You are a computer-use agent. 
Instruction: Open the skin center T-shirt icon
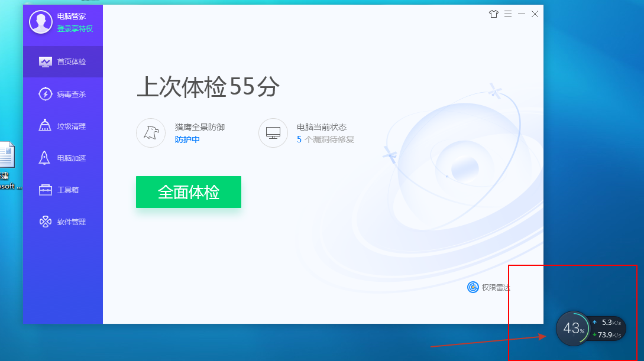(494, 13)
